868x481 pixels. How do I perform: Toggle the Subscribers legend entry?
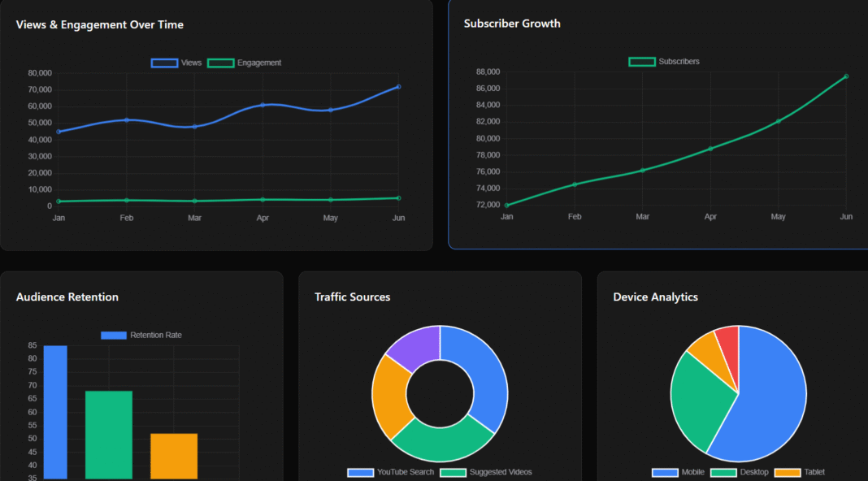pos(665,62)
